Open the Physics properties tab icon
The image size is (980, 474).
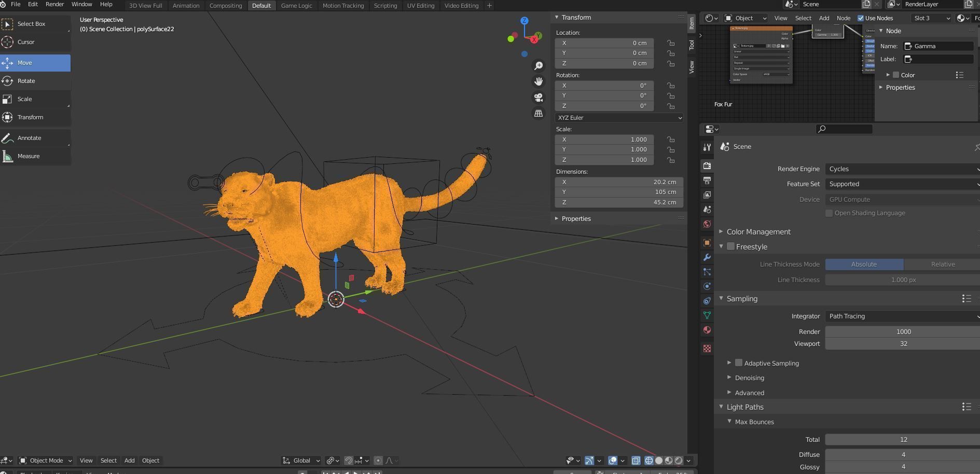pos(707,286)
